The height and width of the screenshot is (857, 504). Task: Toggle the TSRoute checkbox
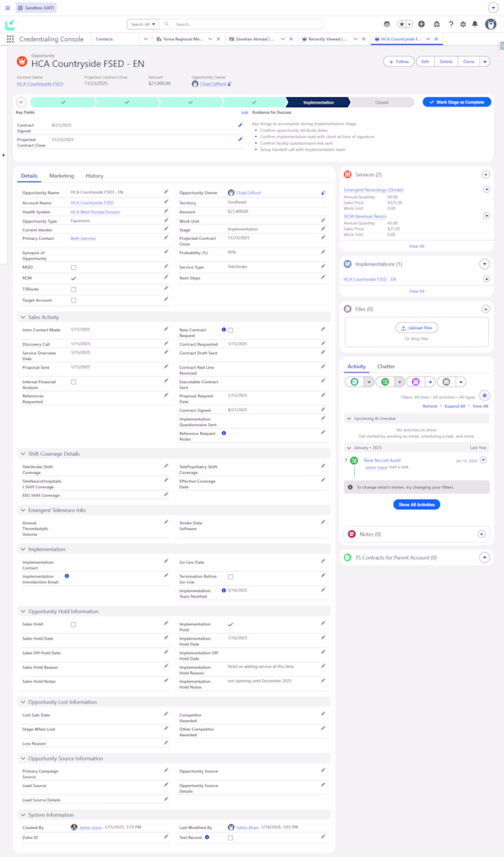click(x=73, y=289)
